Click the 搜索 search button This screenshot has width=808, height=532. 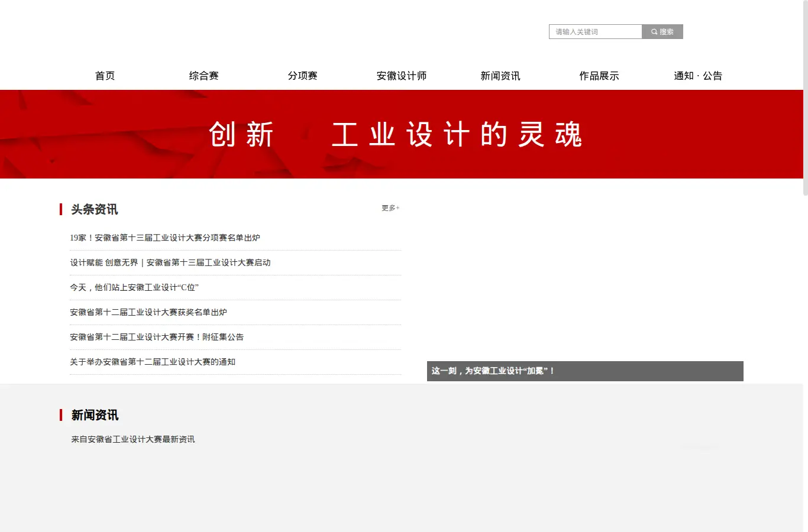coord(662,32)
